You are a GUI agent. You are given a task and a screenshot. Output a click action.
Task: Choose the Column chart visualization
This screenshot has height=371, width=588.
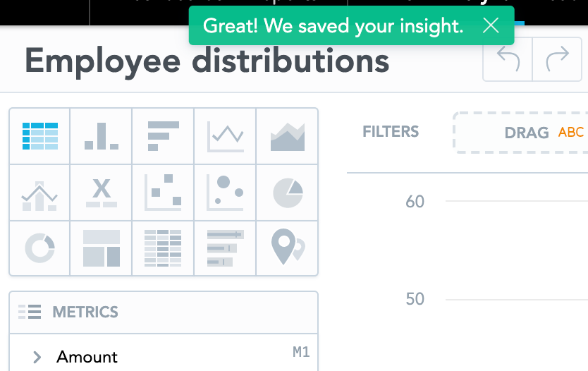pos(102,136)
